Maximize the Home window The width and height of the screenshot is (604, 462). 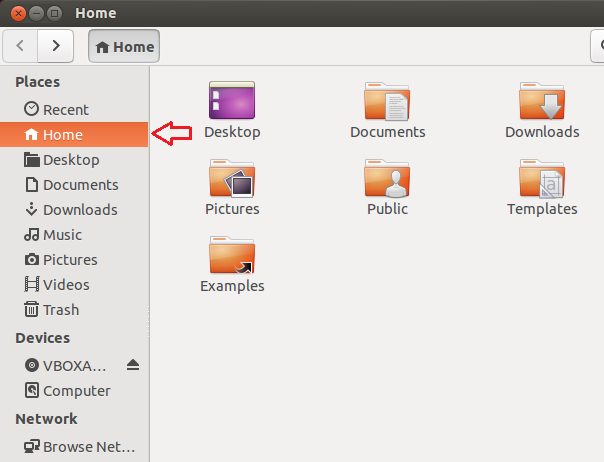pos(55,13)
